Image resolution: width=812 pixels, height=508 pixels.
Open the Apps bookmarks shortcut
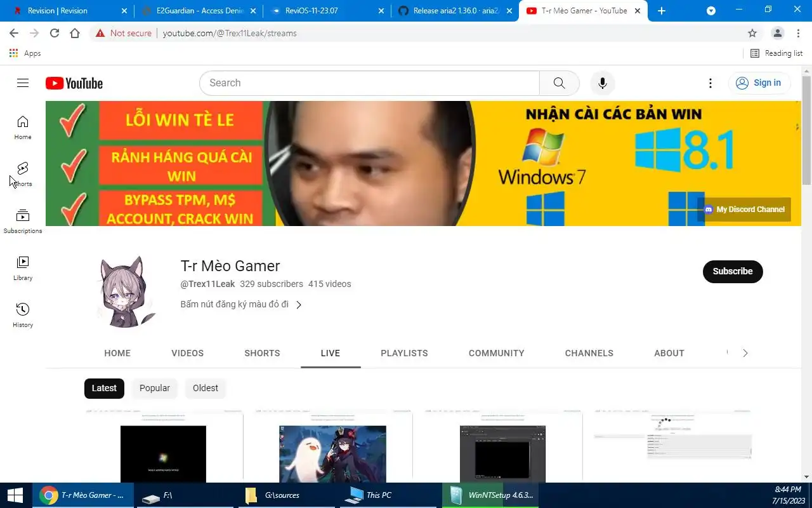coord(25,53)
